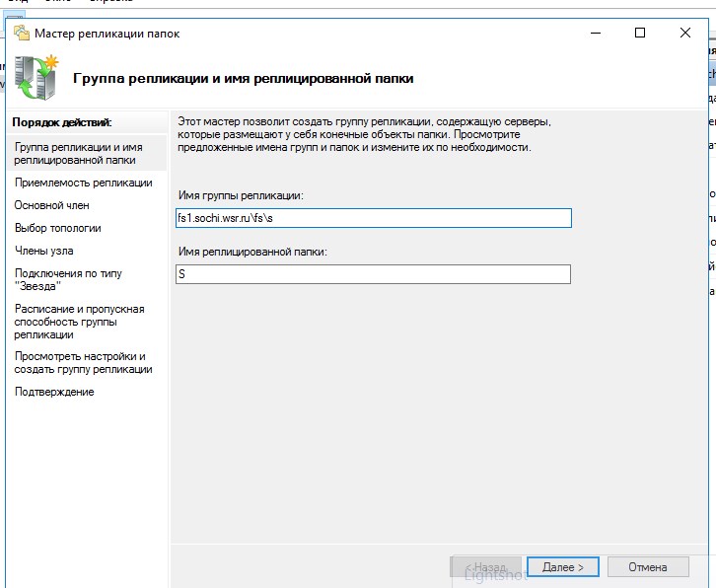Select step Подключения по типу Звезда
The width and height of the screenshot is (716, 588).
click(68, 279)
